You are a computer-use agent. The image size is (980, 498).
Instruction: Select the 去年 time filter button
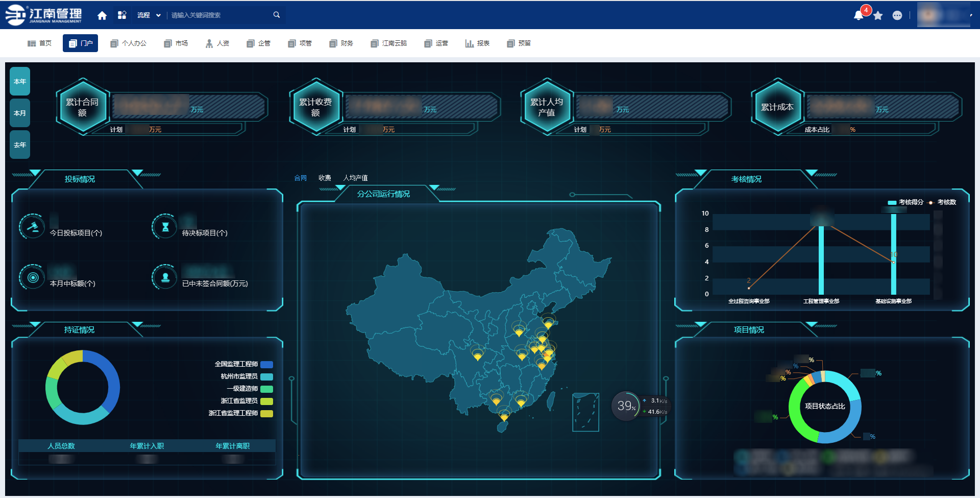pos(20,145)
